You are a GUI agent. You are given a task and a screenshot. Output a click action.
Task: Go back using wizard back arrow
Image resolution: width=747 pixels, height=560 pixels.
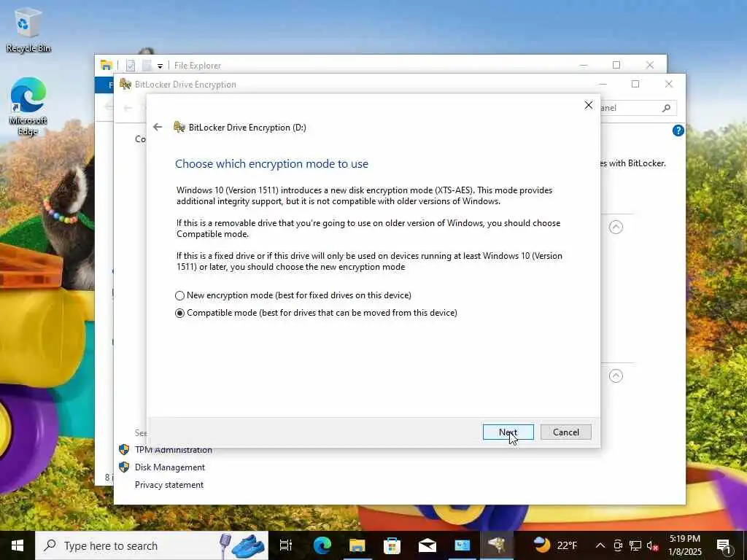pos(158,127)
